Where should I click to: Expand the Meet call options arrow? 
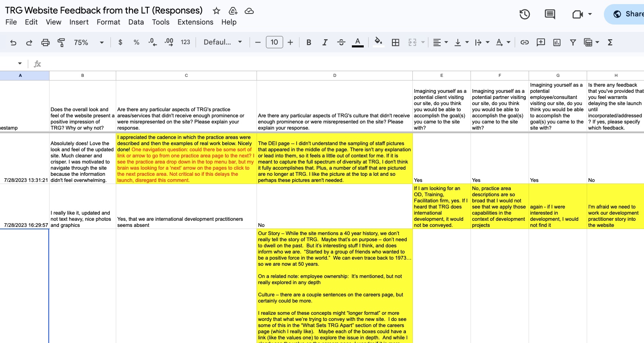point(590,14)
